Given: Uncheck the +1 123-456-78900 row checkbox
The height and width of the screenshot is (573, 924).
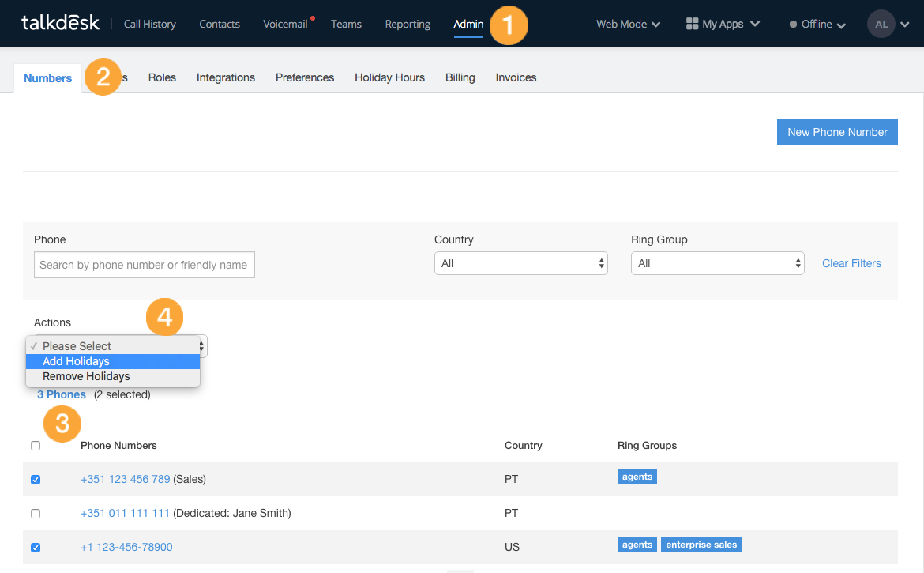Looking at the screenshot, I should pos(36,548).
